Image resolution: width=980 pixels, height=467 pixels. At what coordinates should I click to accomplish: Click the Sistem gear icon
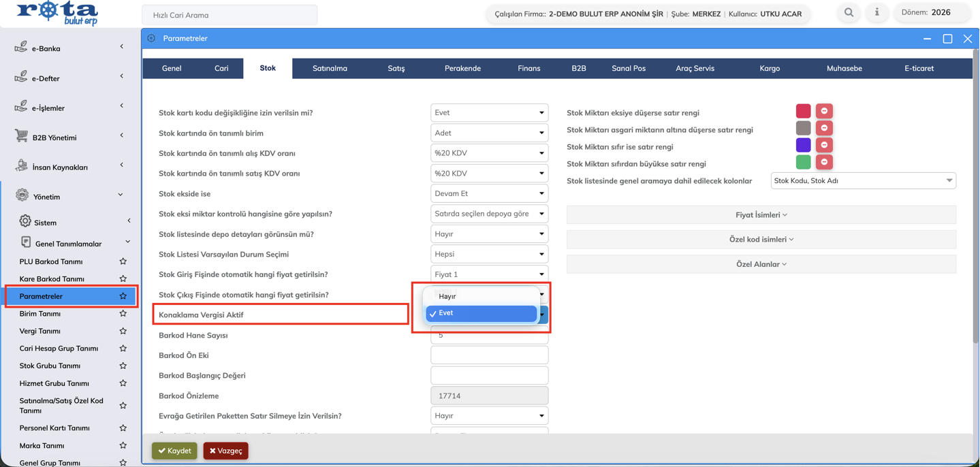pos(25,221)
